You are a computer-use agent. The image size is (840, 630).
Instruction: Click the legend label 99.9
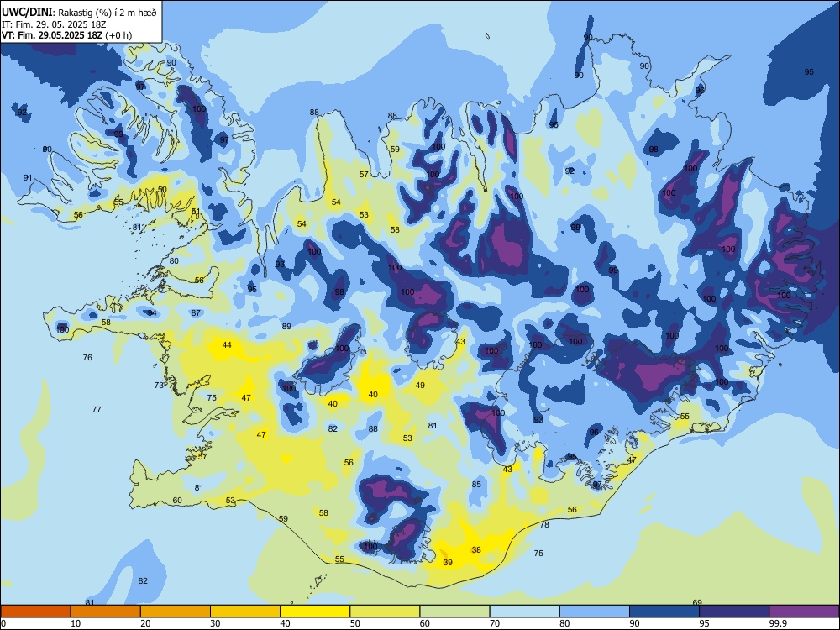coord(778,623)
